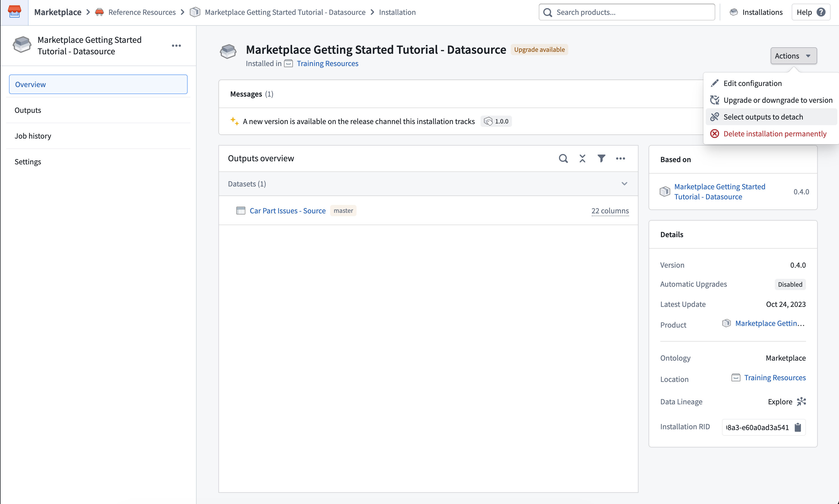Open the sidebar three-dot menu next to the product title
Screen dimensions: 839x504
176,46
